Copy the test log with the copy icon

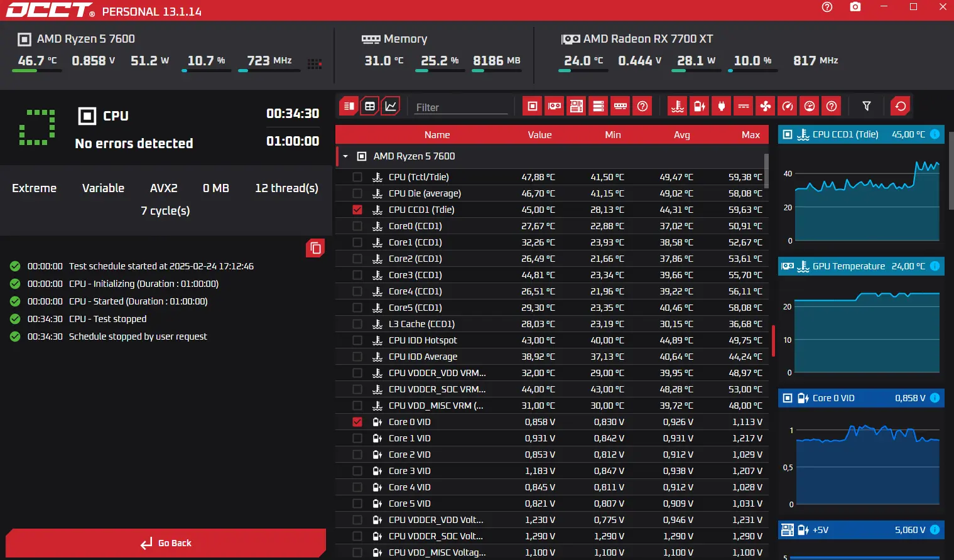point(315,248)
